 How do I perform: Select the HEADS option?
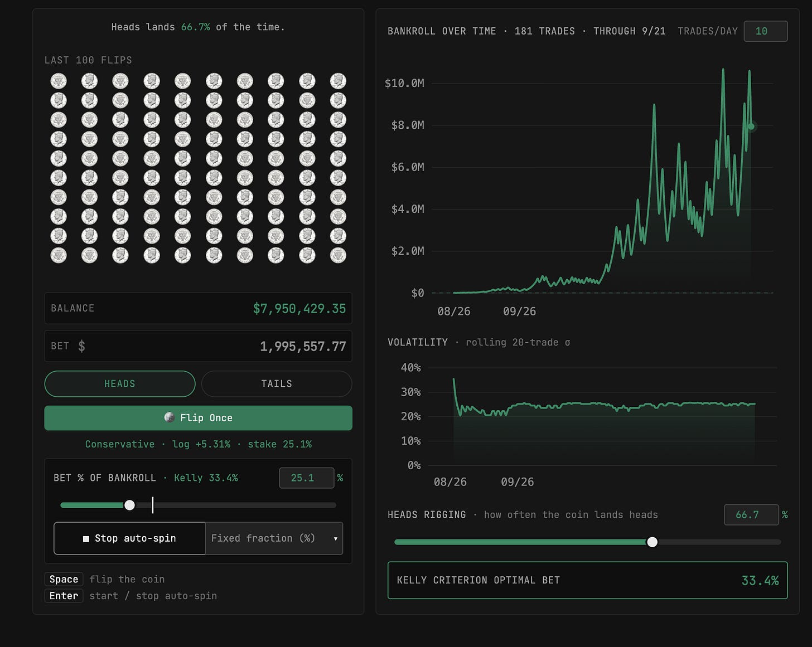pyautogui.click(x=120, y=384)
